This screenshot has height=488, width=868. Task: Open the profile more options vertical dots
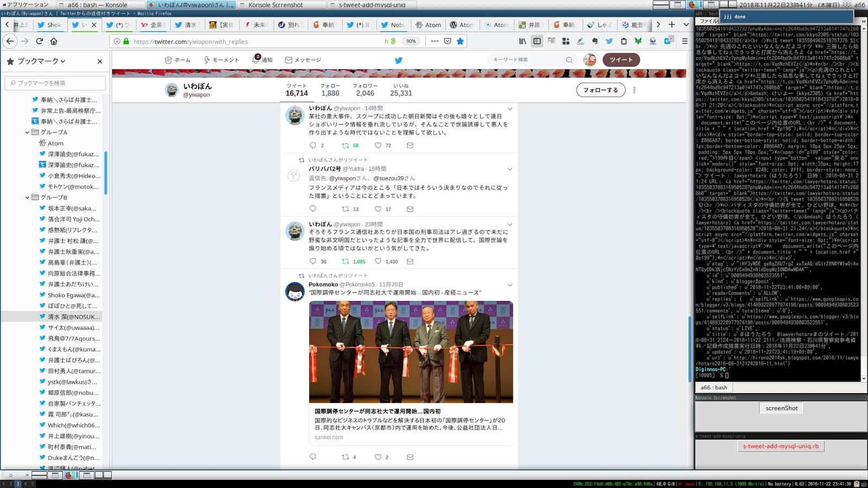634,90
